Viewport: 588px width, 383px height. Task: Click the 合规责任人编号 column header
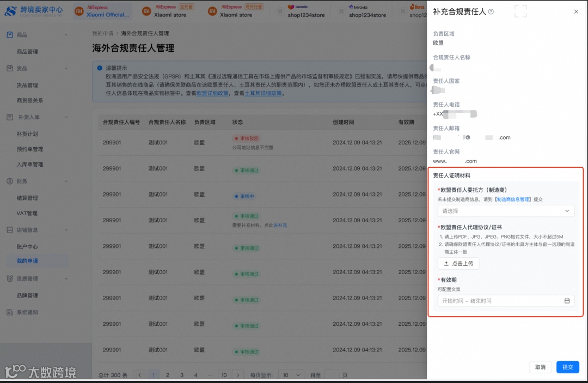(x=121, y=122)
